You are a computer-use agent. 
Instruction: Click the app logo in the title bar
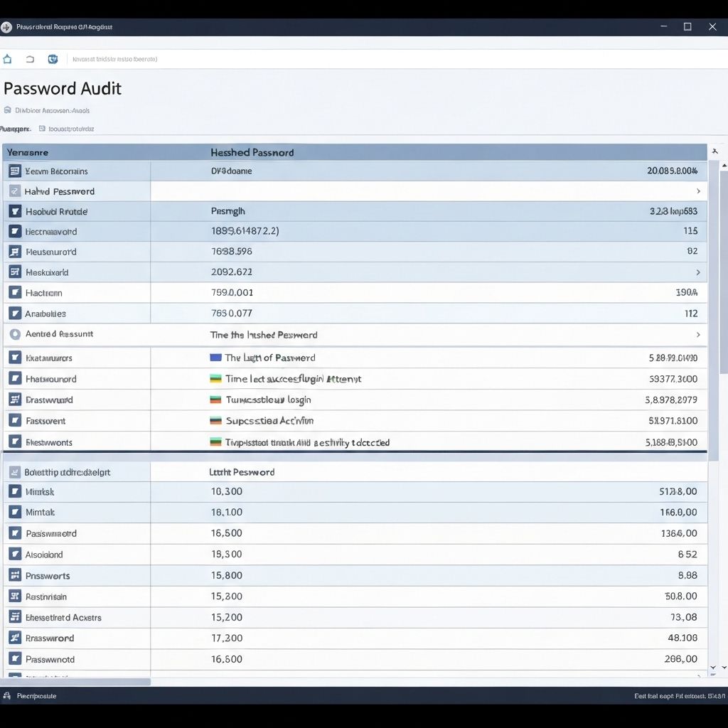coord(6,27)
